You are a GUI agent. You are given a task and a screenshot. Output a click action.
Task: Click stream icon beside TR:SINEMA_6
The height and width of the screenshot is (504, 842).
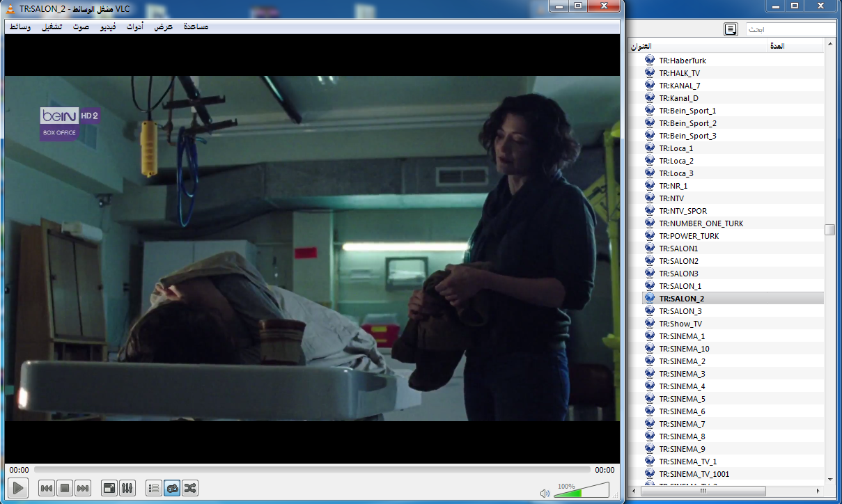650,411
